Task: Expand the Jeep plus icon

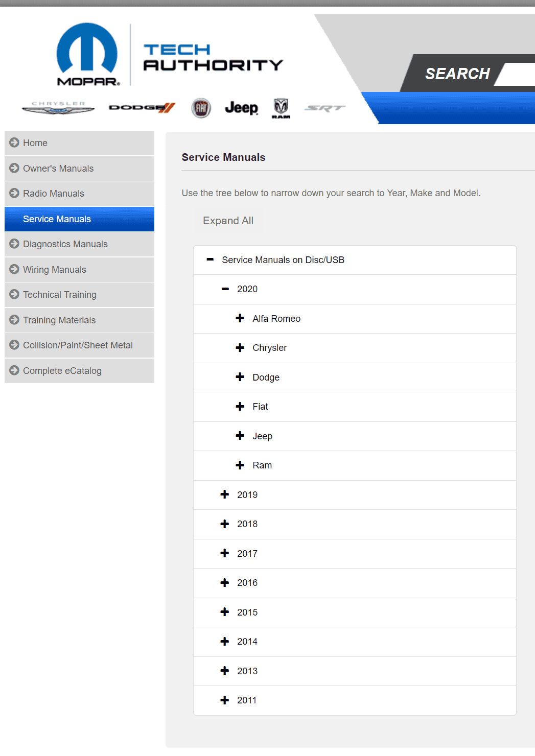Action: [x=240, y=436]
